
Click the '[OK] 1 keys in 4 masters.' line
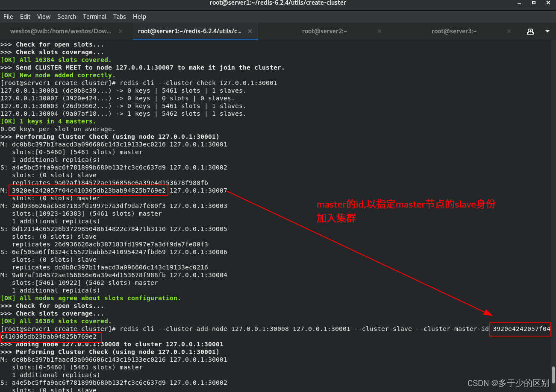tap(48, 121)
